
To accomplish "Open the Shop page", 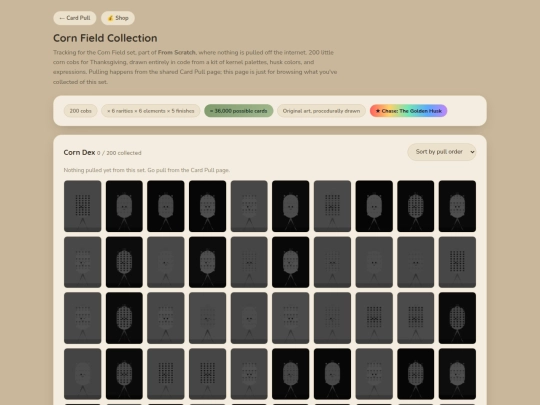I will pyautogui.click(x=118, y=18).
